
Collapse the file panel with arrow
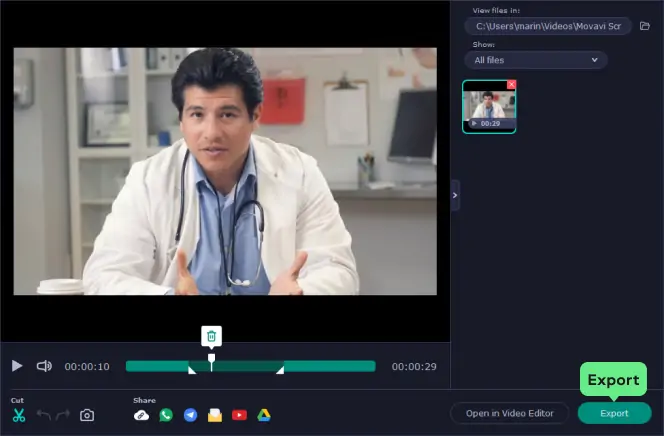coord(455,195)
